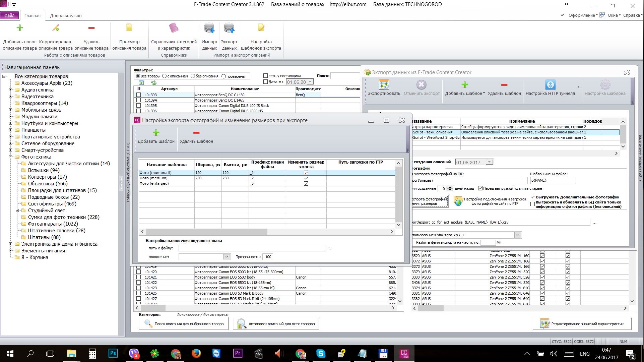Browse for watermark file with ellipsis button
Screen dimensions: 644x362
[331, 248]
